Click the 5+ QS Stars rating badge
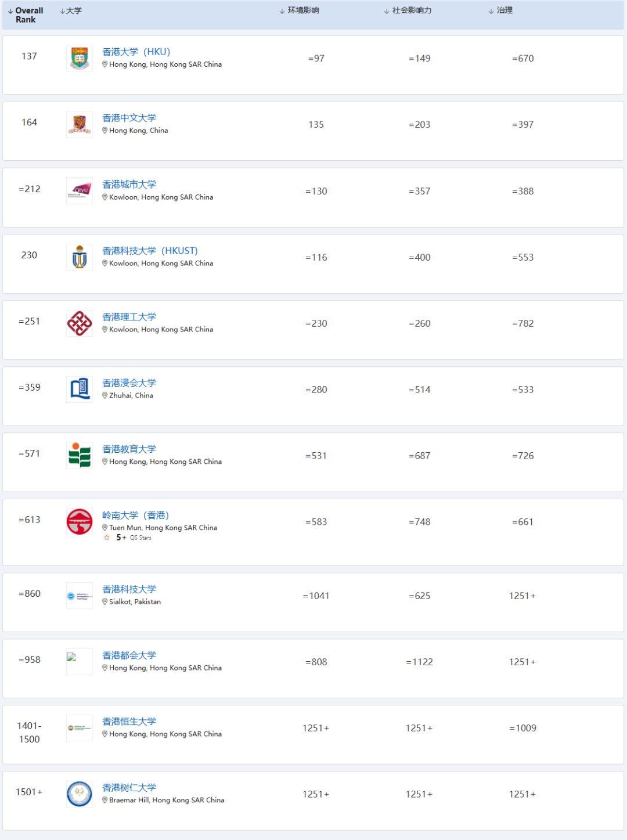 click(x=128, y=538)
